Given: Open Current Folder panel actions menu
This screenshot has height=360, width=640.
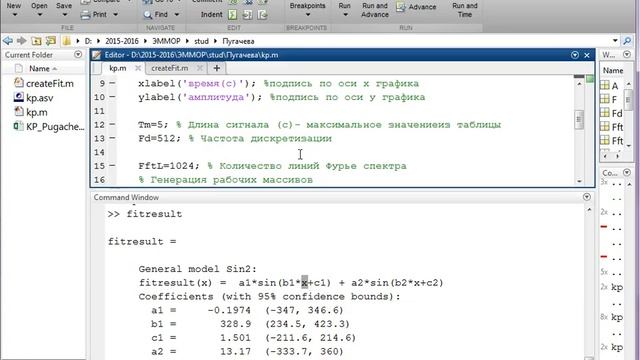Looking at the screenshot, I should (78, 54).
